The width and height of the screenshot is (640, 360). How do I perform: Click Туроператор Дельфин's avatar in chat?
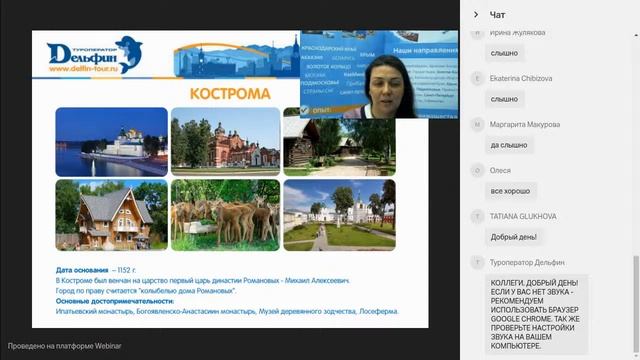click(477, 262)
